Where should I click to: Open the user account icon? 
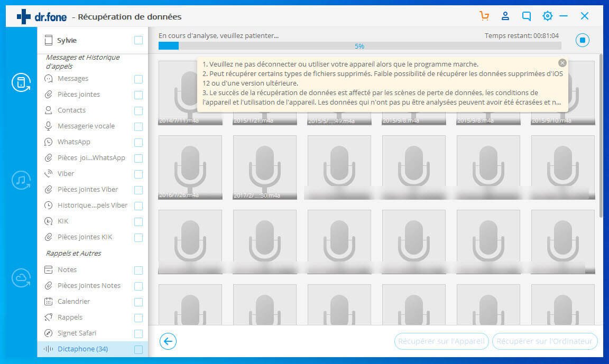(505, 16)
